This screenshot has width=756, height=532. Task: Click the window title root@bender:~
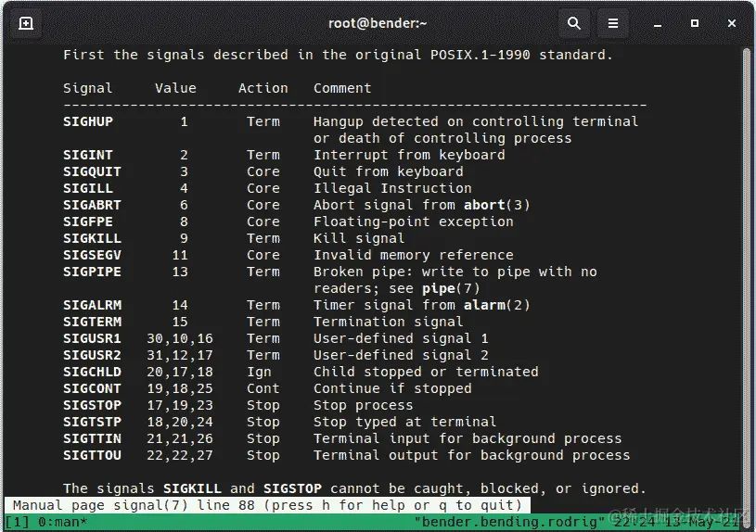[x=378, y=23]
